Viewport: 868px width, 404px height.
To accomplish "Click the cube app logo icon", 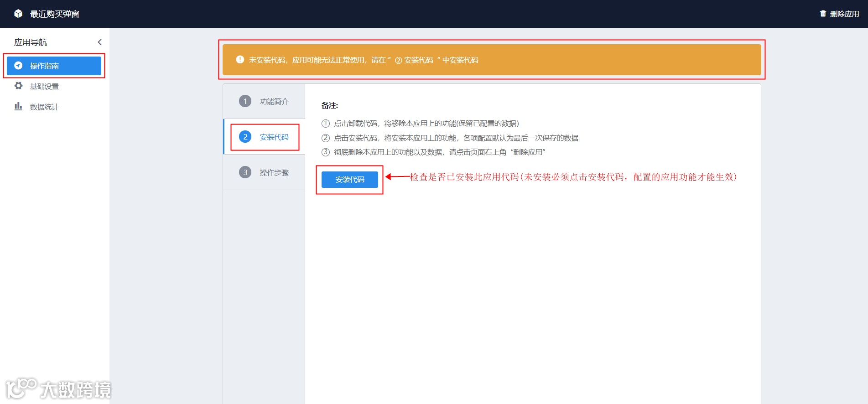I will (x=18, y=14).
